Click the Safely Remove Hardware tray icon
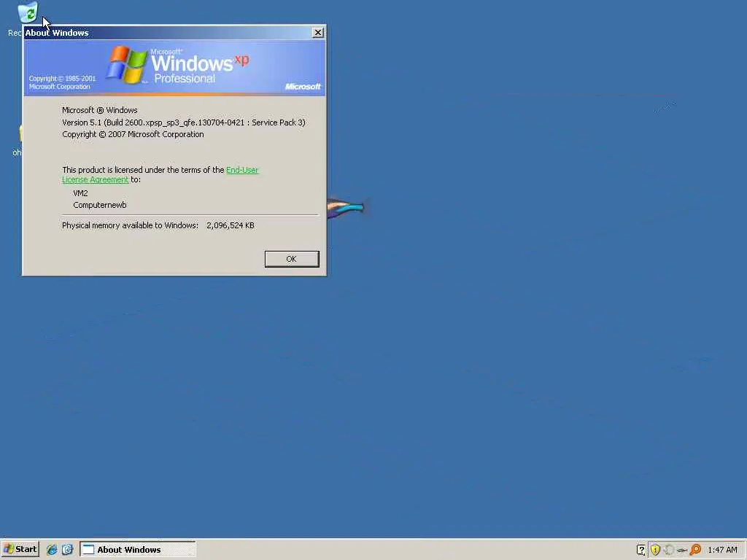This screenshot has height=560, width=747. 682,550
